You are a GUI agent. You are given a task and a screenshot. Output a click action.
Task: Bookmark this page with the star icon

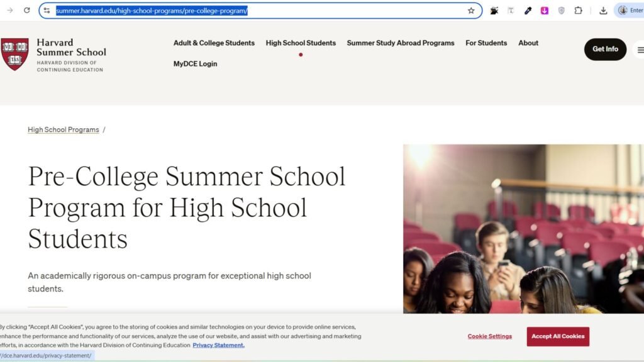471,11
